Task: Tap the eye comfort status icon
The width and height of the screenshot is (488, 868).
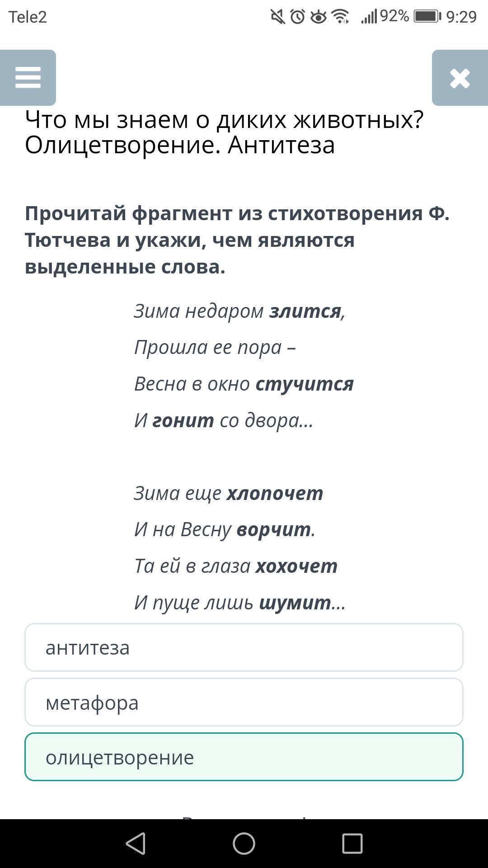Action: pyautogui.click(x=319, y=17)
